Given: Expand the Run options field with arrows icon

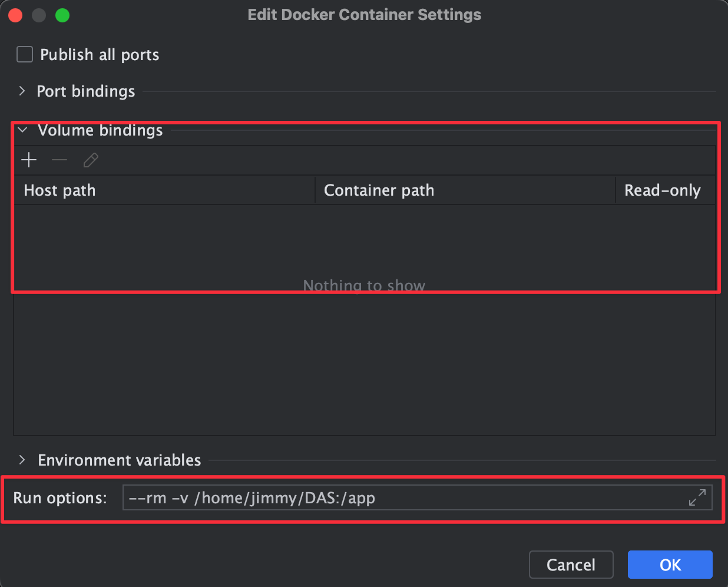Looking at the screenshot, I should pyautogui.click(x=697, y=497).
